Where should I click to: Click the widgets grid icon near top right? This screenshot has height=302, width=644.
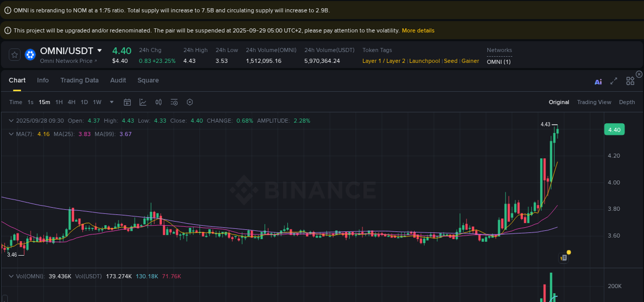point(630,81)
